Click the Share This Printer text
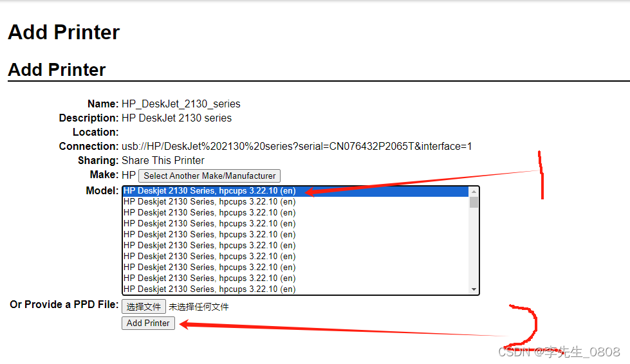This screenshot has height=364, width=630. pos(163,161)
